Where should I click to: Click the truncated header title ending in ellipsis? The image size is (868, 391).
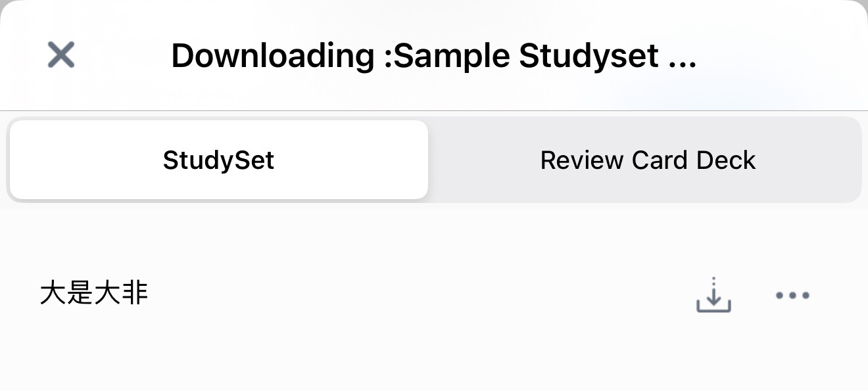tap(433, 55)
